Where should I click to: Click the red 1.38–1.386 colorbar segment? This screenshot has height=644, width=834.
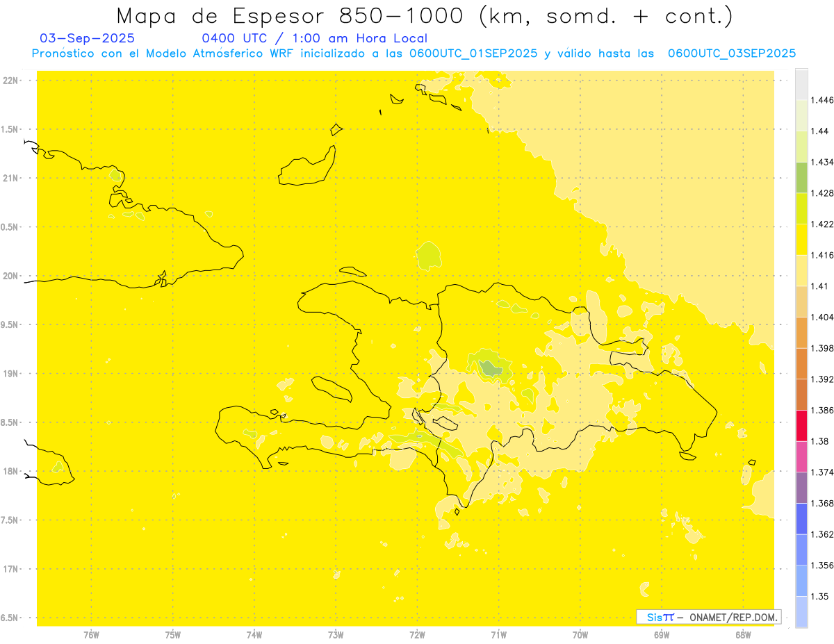(x=801, y=425)
